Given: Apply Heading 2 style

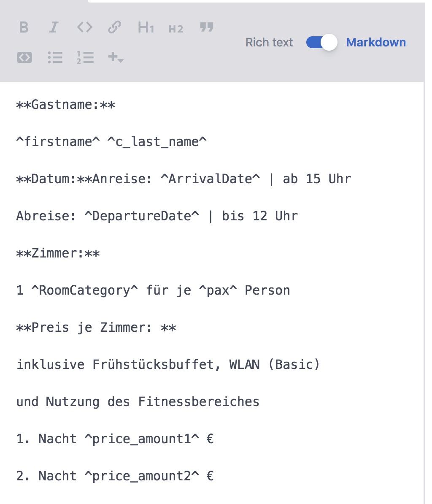Looking at the screenshot, I should click(175, 29).
